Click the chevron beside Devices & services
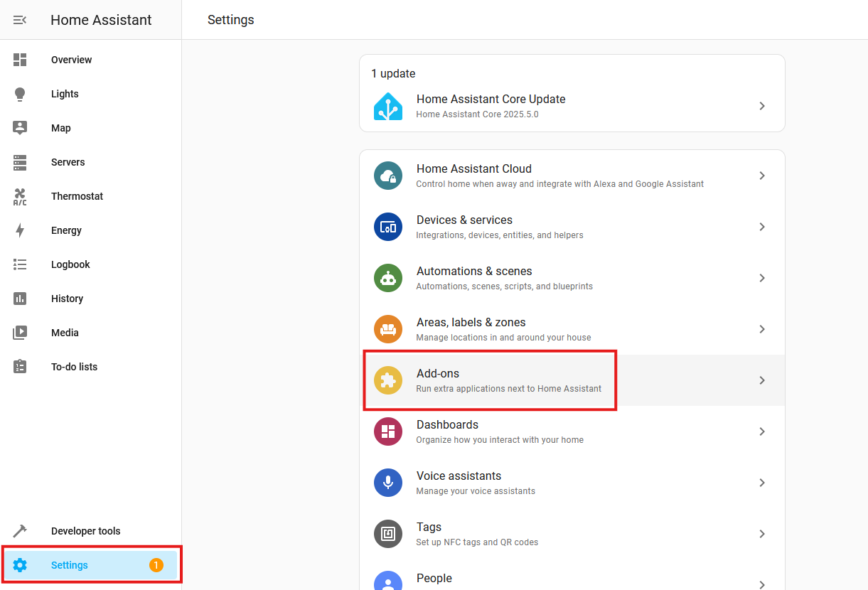This screenshot has width=868, height=590. (x=761, y=227)
